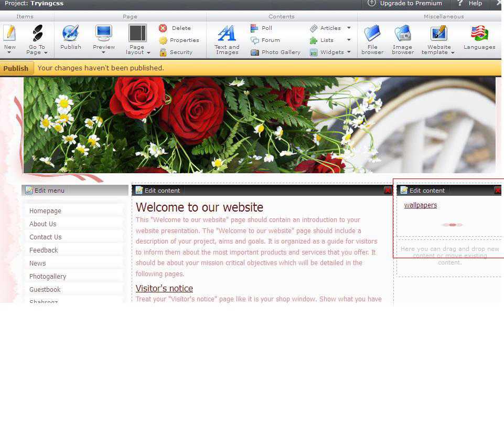The height and width of the screenshot is (442, 504).
Task: Click the Project: Tryingcss title text
Action: coord(34,4)
